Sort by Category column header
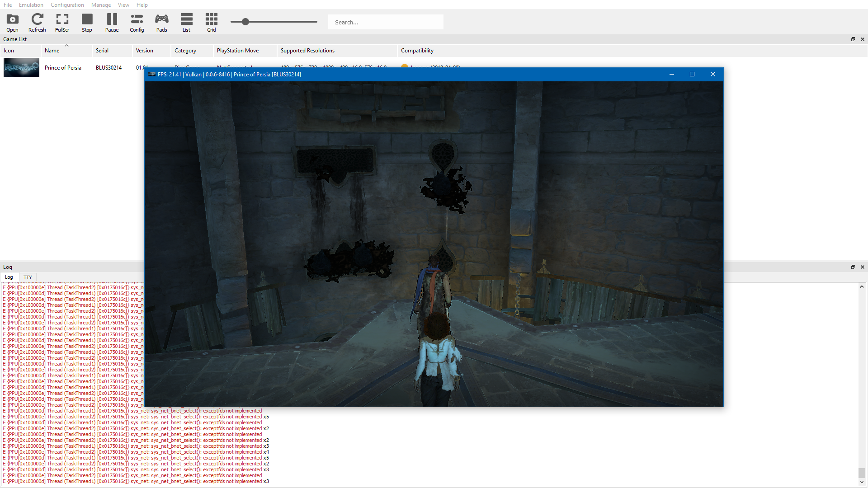This screenshot has width=868, height=488. click(192, 51)
